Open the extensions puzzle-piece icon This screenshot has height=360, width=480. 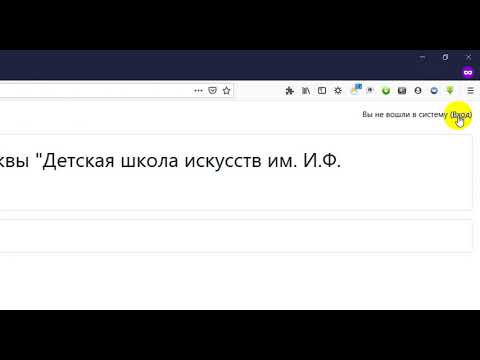click(x=290, y=91)
